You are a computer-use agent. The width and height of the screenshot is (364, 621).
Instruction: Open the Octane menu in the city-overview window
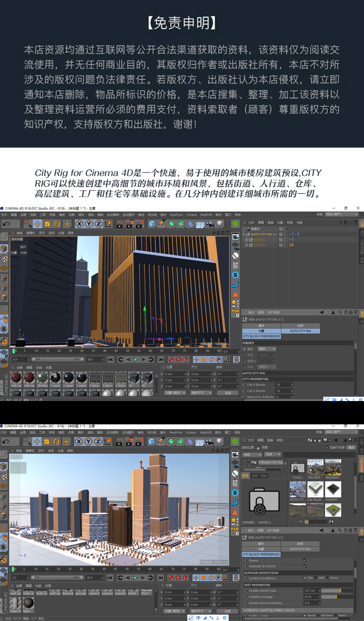coord(191,432)
